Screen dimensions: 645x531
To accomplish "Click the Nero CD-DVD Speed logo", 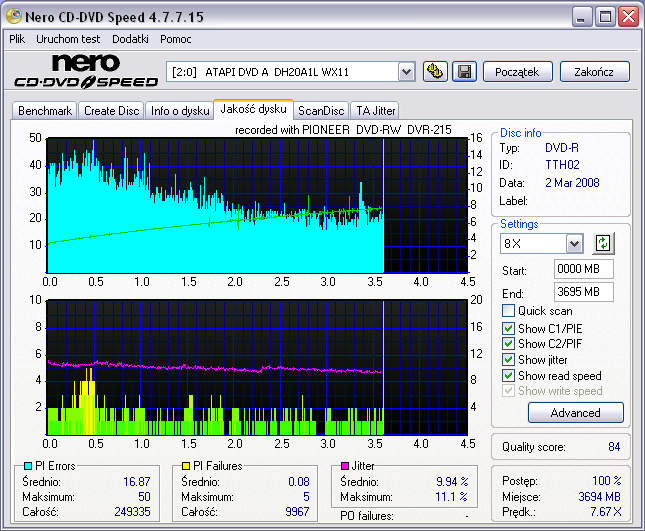I will (86, 71).
